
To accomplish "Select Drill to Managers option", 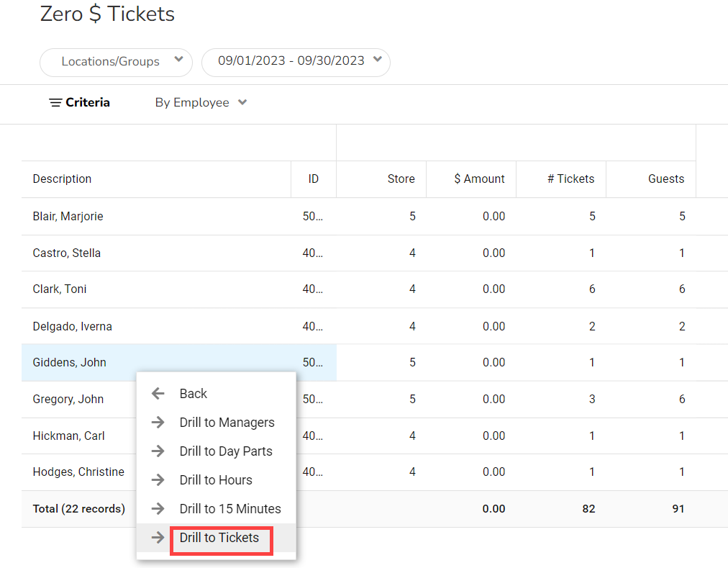I will coord(227,423).
